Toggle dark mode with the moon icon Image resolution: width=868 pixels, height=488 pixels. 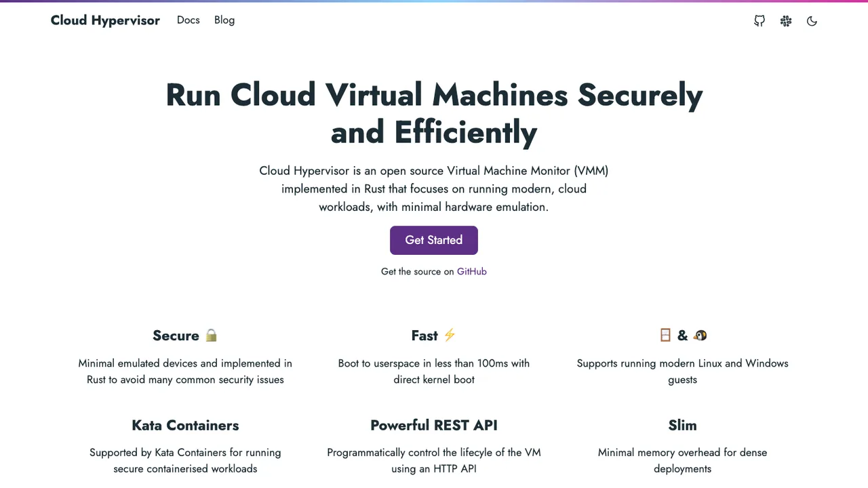812,21
